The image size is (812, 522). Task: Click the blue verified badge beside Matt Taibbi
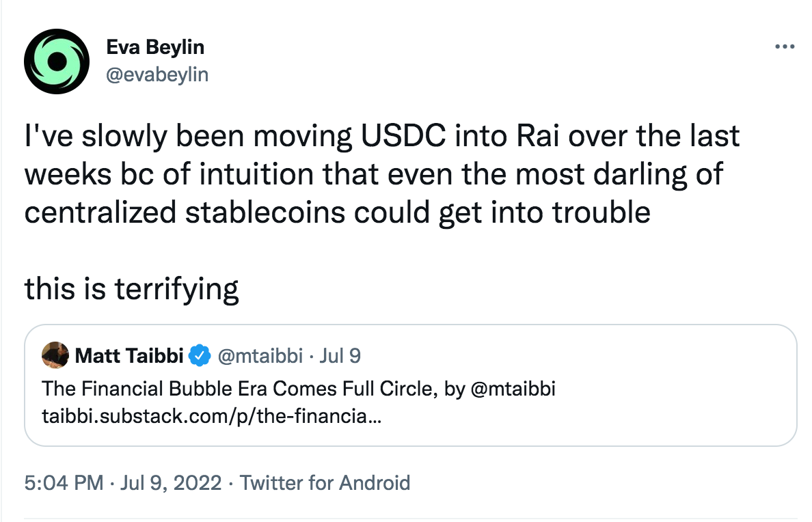click(x=199, y=355)
